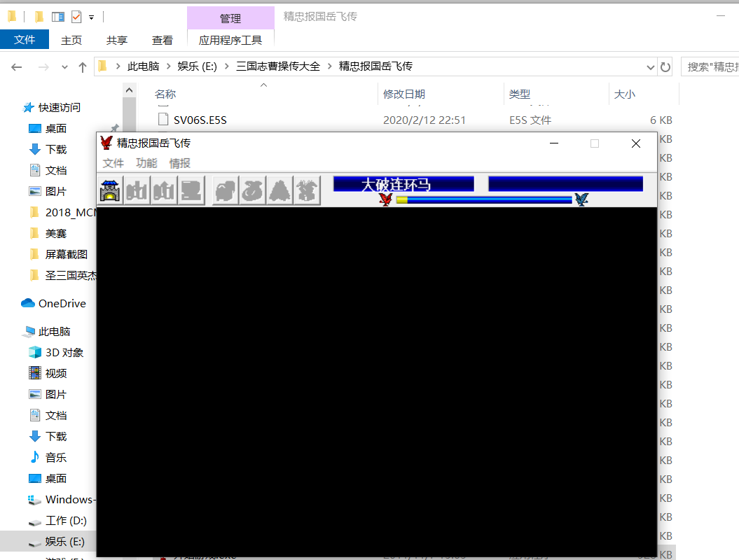Viewport: 739px width, 560px height.
Task: Open 3D 对象 under 此电脑
Action: tap(64, 353)
